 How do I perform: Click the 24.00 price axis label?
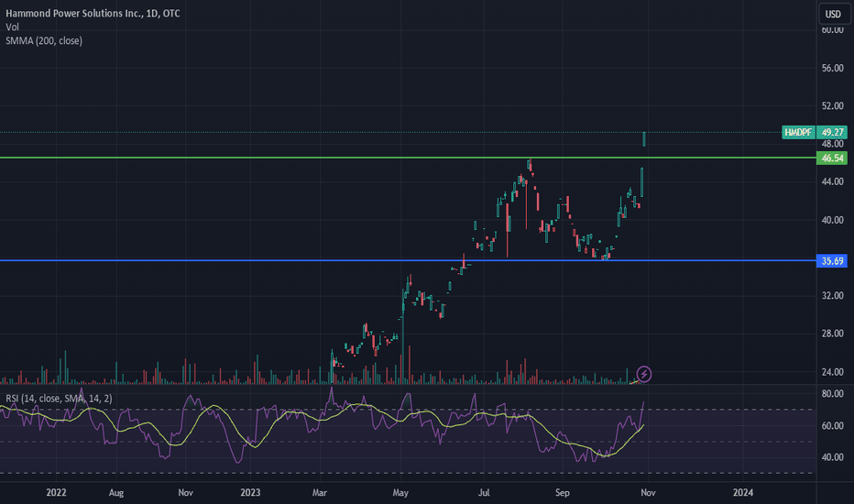(832, 372)
